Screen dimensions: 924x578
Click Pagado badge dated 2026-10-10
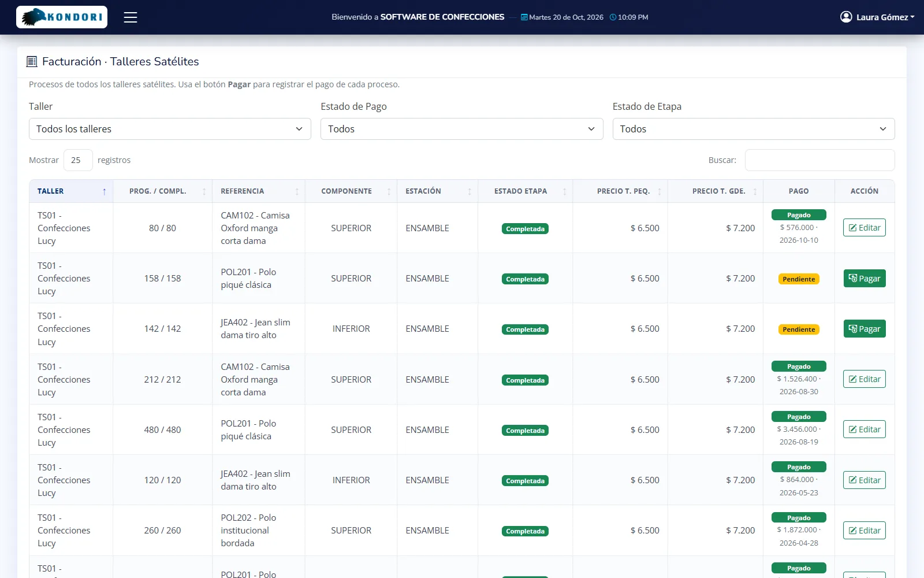[x=799, y=215]
